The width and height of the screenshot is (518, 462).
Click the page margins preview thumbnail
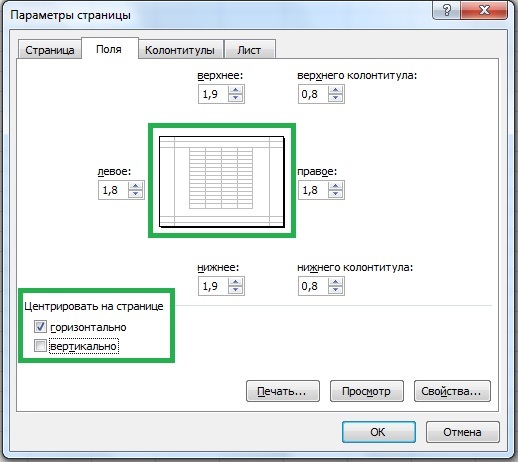(x=222, y=181)
